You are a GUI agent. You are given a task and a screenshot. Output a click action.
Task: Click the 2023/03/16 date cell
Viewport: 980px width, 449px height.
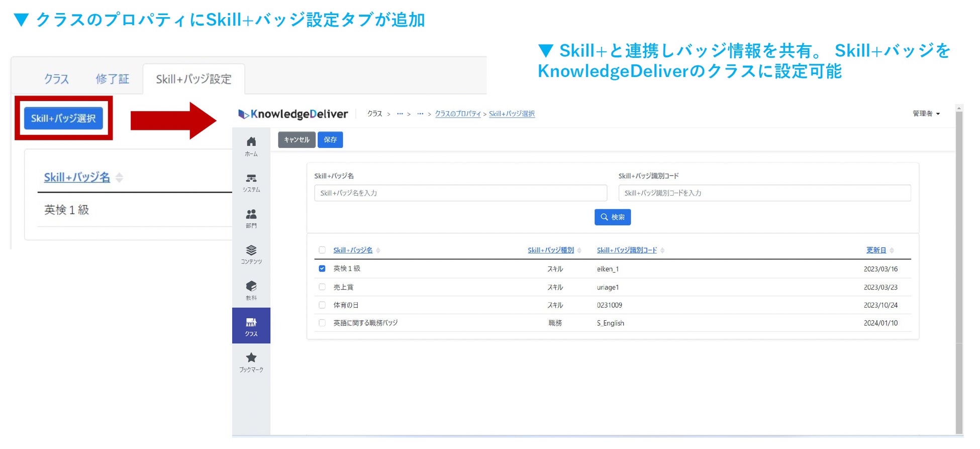tap(880, 269)
